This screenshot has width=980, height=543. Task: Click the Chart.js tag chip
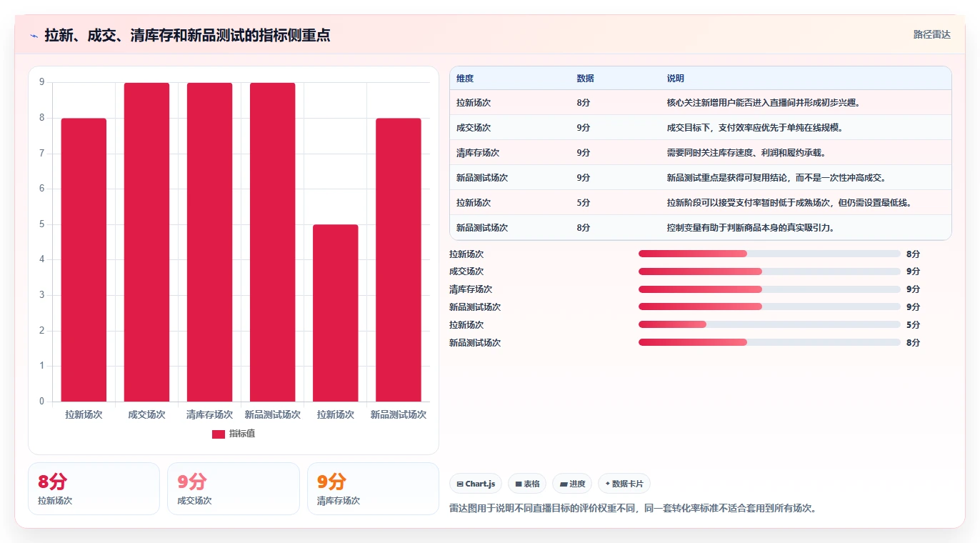pyautogui.click(x=476, y=484)
